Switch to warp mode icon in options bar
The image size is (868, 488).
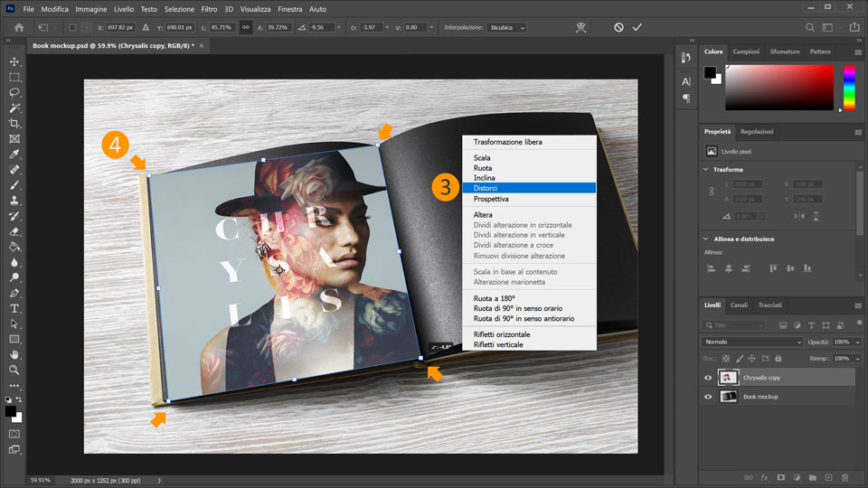point(580,27)
